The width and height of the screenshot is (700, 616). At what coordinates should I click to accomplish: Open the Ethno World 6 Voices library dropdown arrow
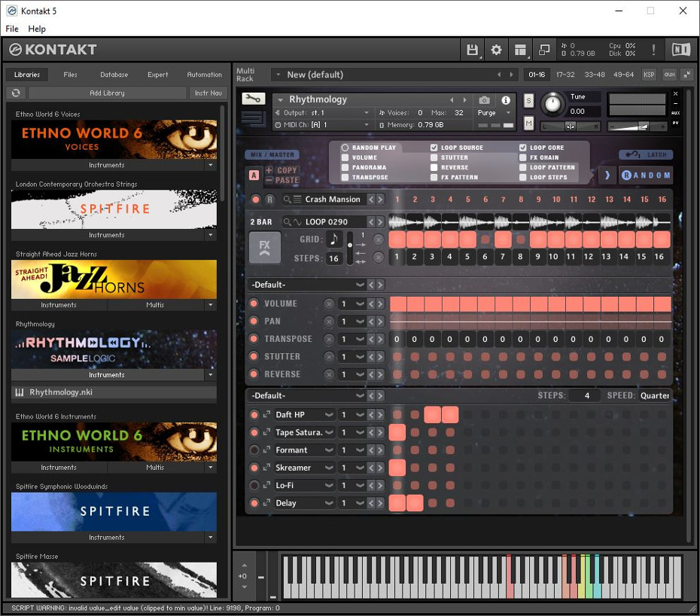coord(210,165)
